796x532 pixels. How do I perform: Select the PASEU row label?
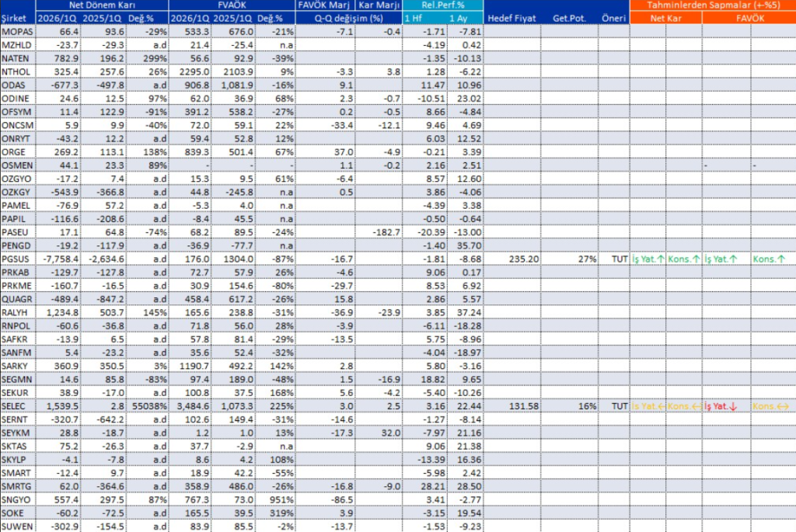(x=17, y=232)
